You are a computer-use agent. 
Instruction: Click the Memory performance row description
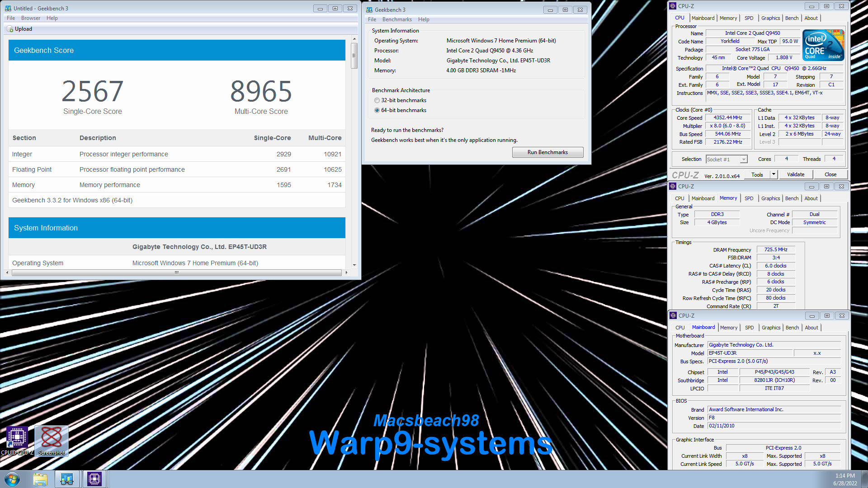pos(110,185)
